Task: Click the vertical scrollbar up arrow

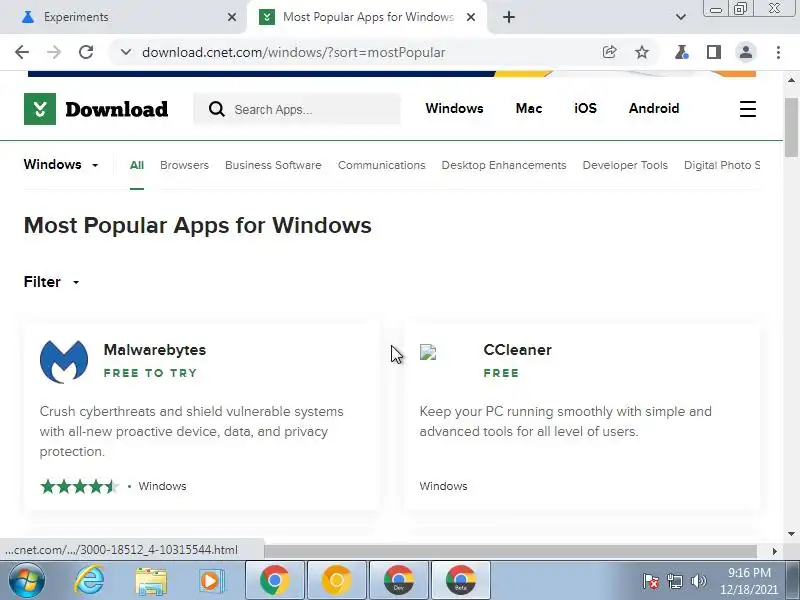Action: coord(791,80)
